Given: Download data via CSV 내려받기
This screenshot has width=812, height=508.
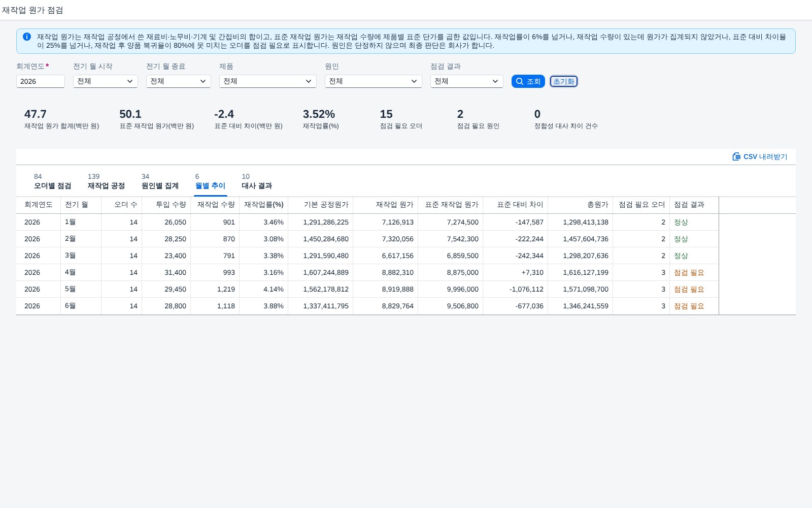Looking at the screenshot, I should click(x=760, y=156).
